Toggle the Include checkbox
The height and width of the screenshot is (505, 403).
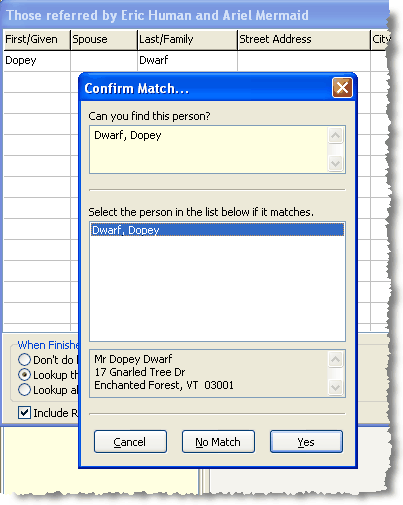[24, 413]
